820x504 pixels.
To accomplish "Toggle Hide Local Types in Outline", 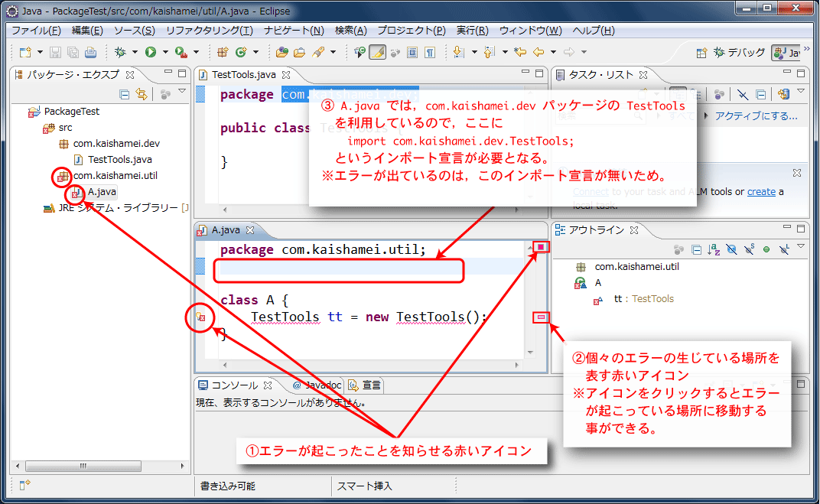I will tap(784, 250).
